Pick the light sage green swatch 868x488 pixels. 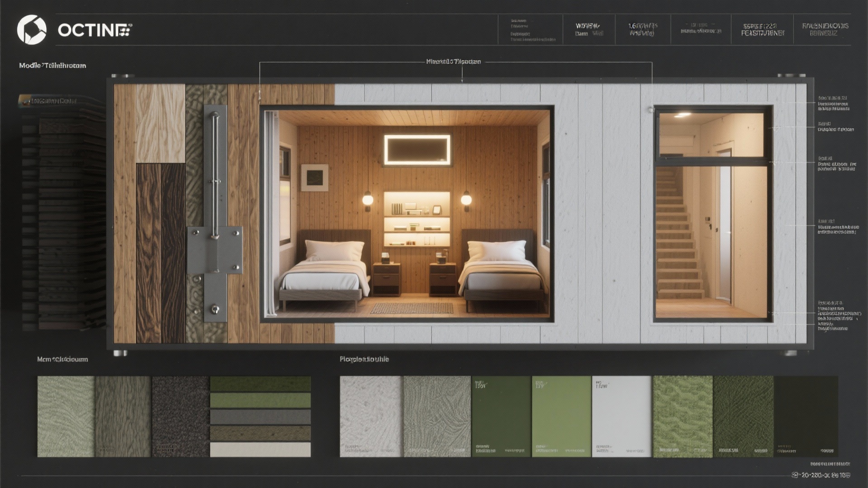[561, 416]
